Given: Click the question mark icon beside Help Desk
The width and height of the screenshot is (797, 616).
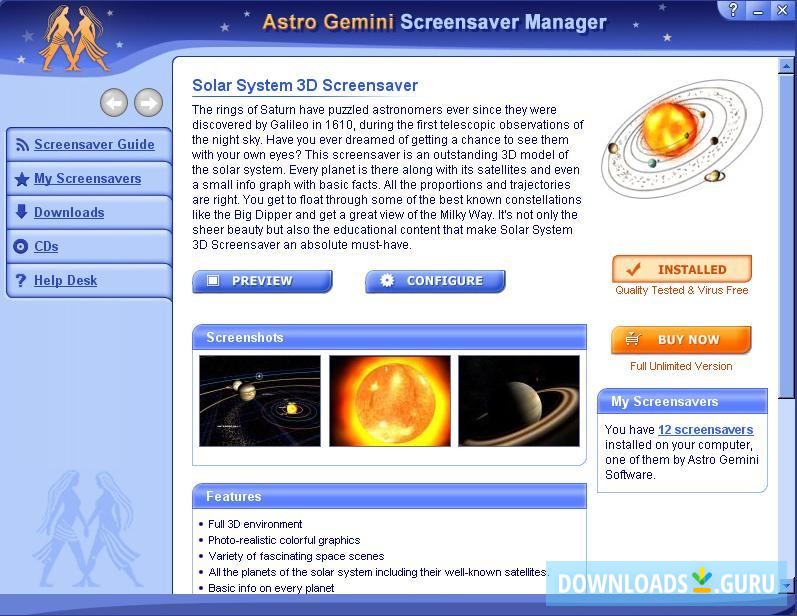Looking at the screenshot, I should click(20, 281).
